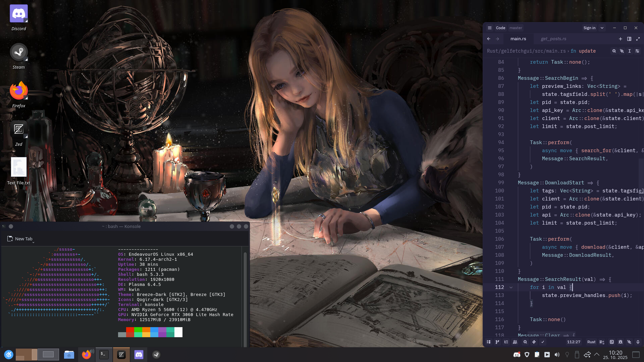
Task: Collapse the fold chevron on line 112
Action: coord(511,287)
